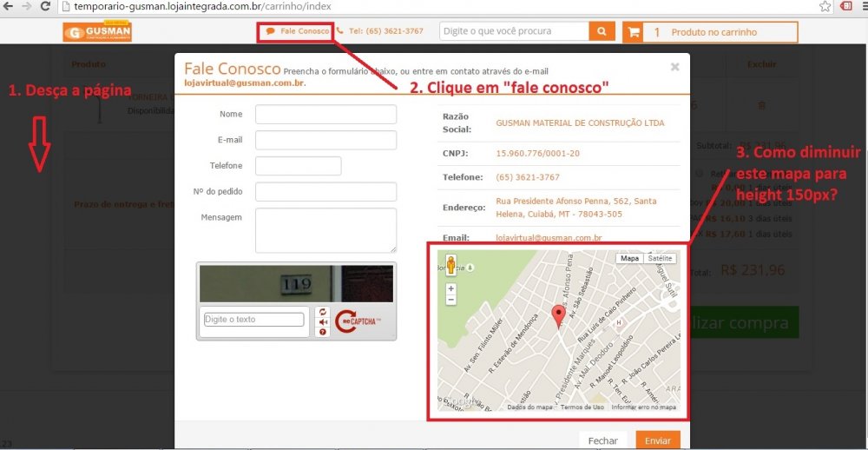Click the Mensagem text area

pos(325,229)
